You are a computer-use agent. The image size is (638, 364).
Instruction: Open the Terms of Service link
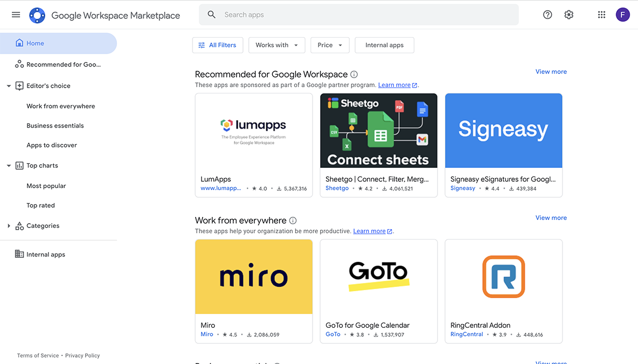pos(38,355)
